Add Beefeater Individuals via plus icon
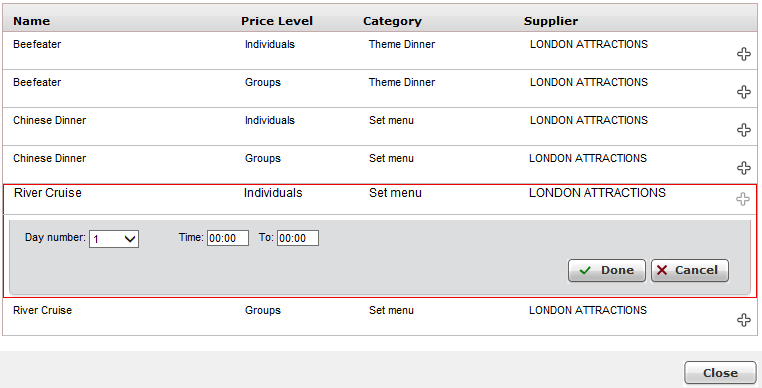This screenshot has height=388, width=762. tap(744, 54)
